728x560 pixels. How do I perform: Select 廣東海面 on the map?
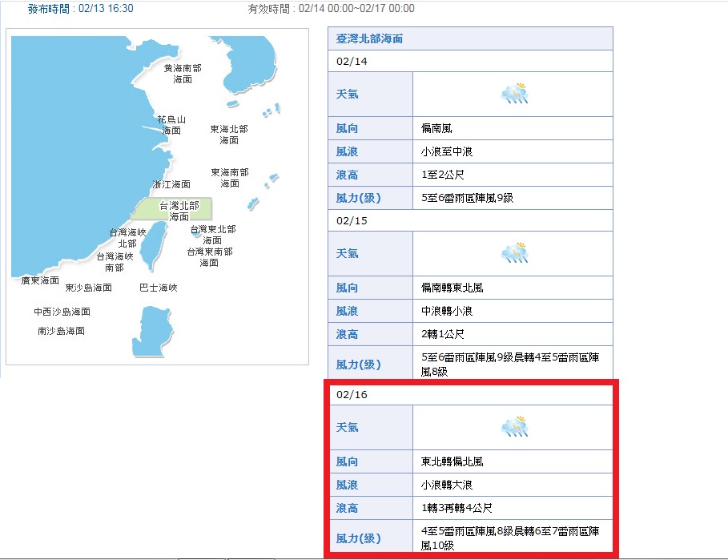40,280
